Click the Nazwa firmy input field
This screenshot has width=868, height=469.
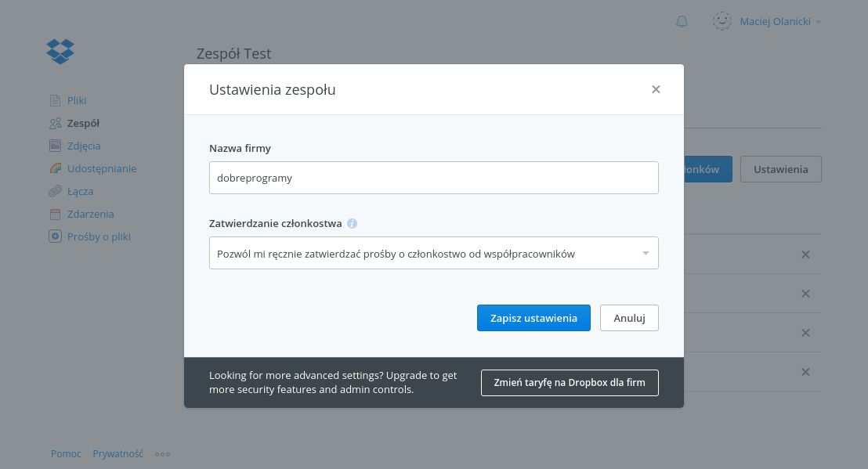coord(433,178)
